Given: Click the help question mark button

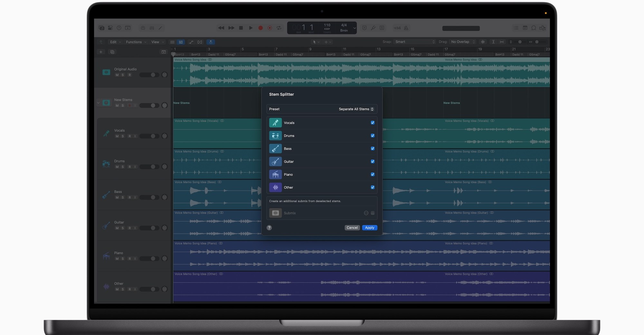Looking at the screenshot, I should (269, 228).
